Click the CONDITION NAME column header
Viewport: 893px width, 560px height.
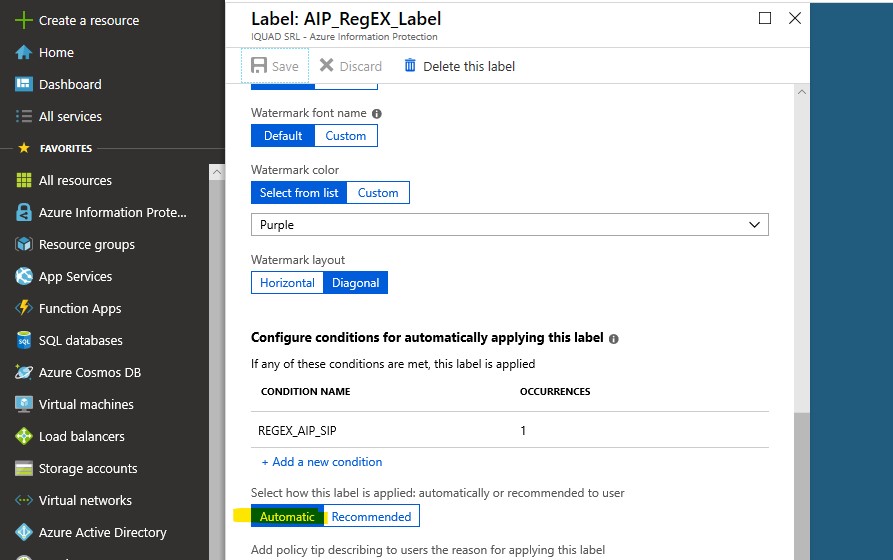click(x=305, y=392)
